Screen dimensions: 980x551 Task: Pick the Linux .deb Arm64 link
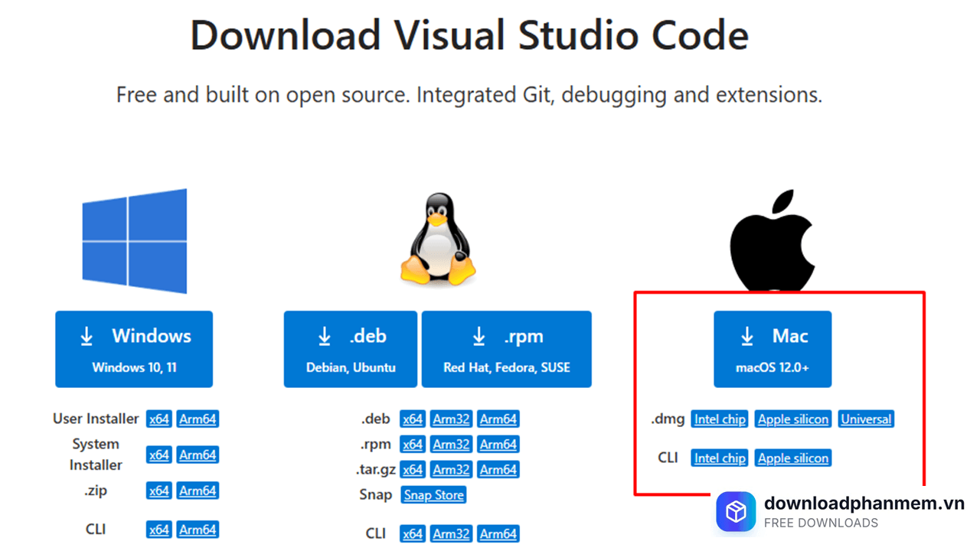pyautogui.click(x=498, y=419)
